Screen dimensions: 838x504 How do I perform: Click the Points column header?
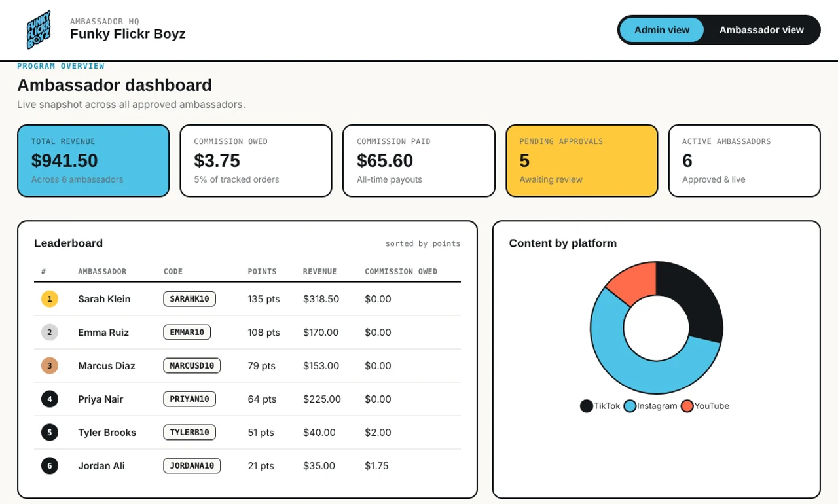coord(262,272)
